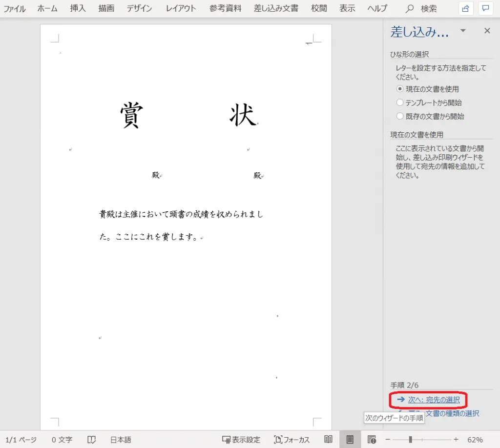Open the Comments speech bubble icon
The height and width of the screenshot is (448, 500).
[x=485, y=8]
